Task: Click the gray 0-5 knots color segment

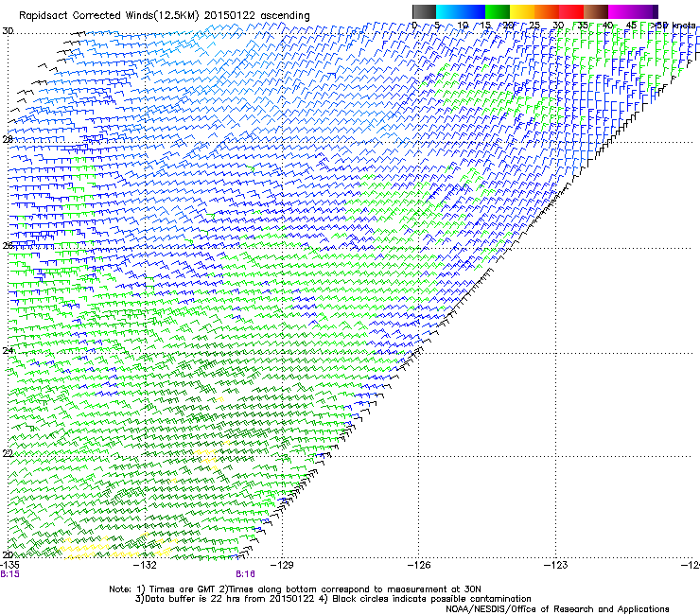Action: click(424, 11)
